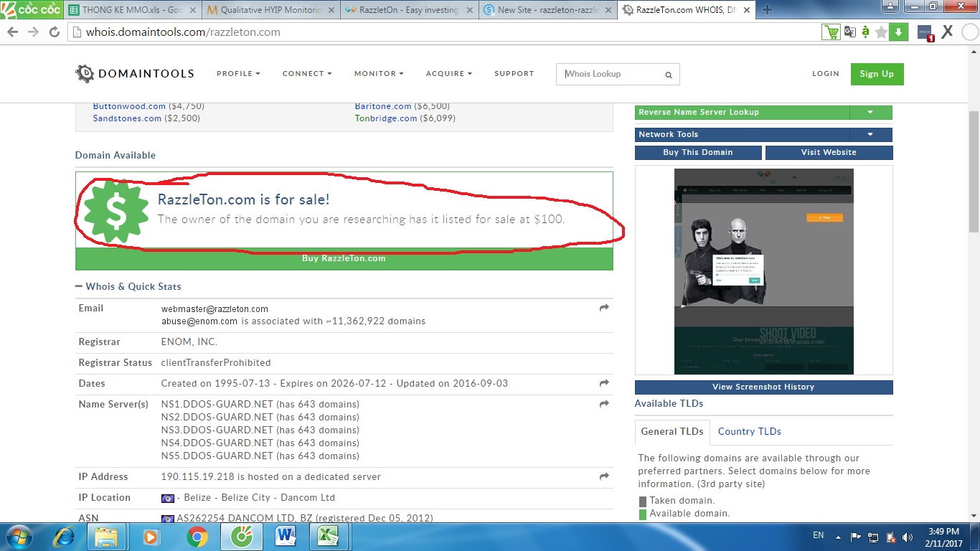Show hidden tray icons arrow

click(837, 537)
